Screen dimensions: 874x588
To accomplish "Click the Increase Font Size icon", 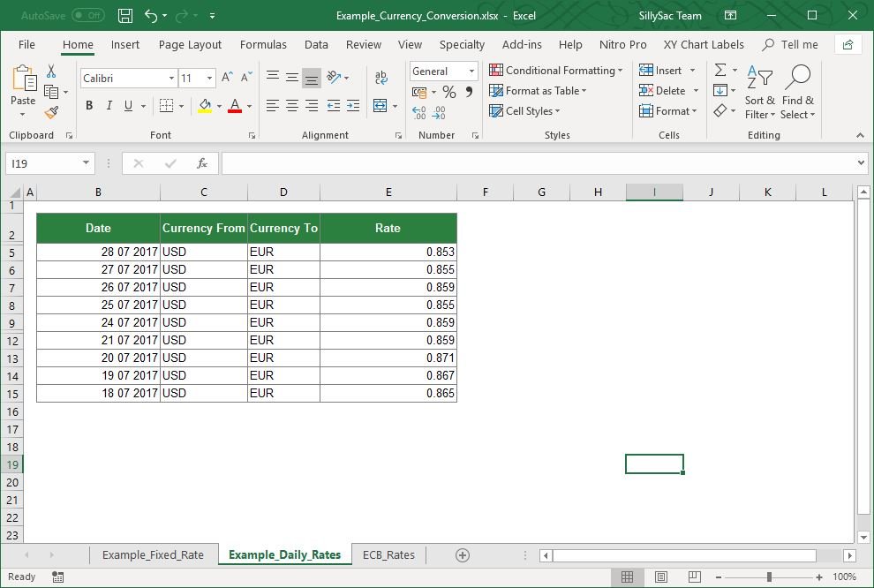I will click(x=226, y=77).
